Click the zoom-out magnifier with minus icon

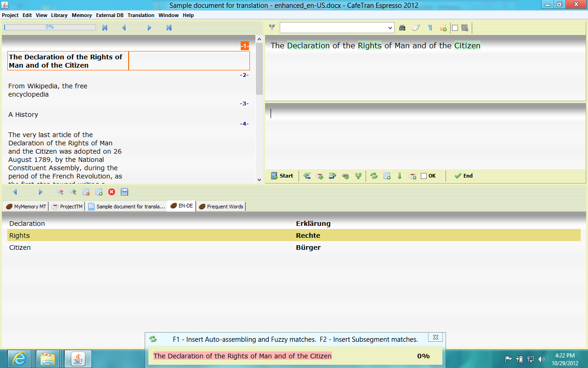(60, 192)
